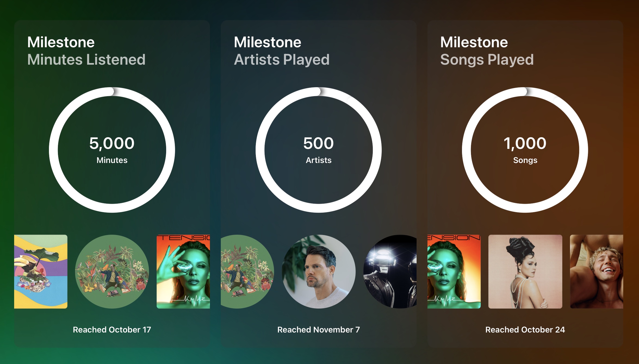Open the Songs Played milestone card

[525, 109]
